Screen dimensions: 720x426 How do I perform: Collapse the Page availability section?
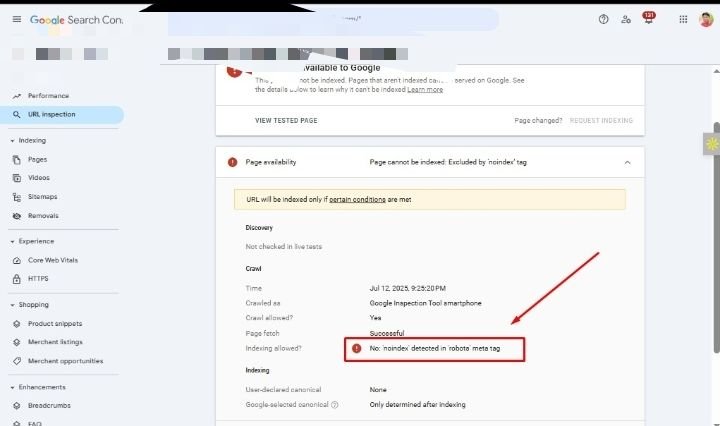pyautogui.click(x=627, y=162)
